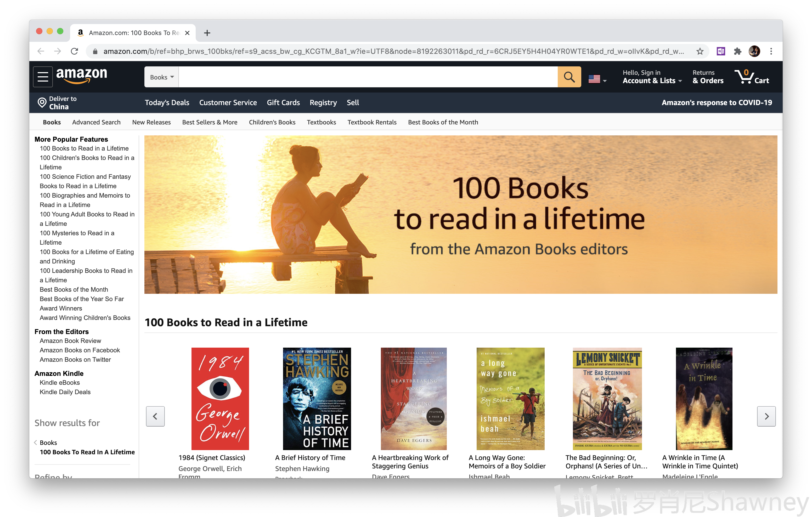Viewport: 812px width, 517px height.
Task: Click the Sell link in nav bar
Action: (x=353, y=102)
